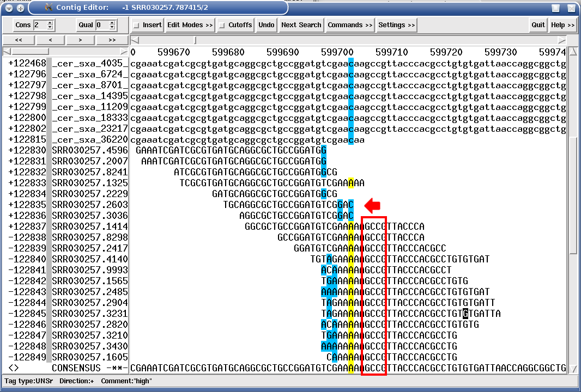Increase the Cons value with up arrow

tap(50, 22)
